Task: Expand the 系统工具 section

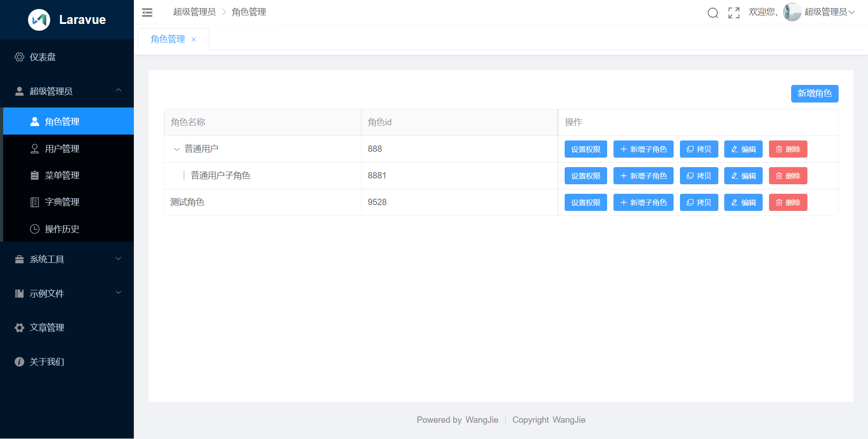Action: click(x=47, y=259)
